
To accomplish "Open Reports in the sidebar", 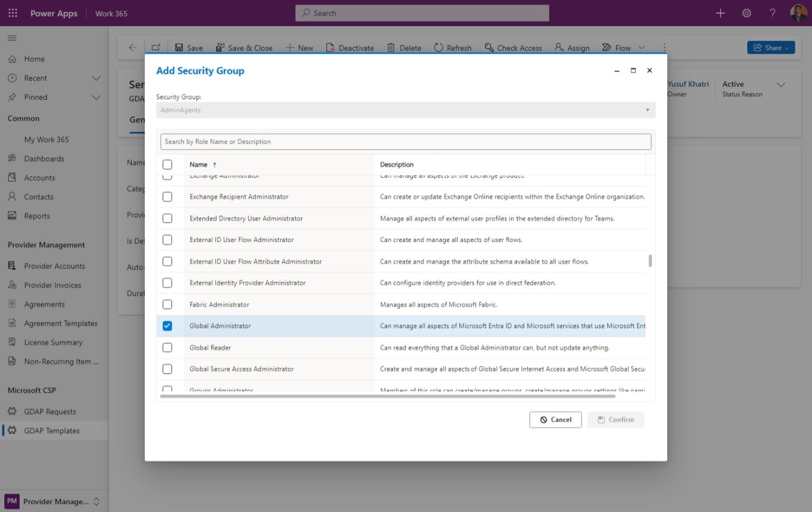I will coord(37,216).
